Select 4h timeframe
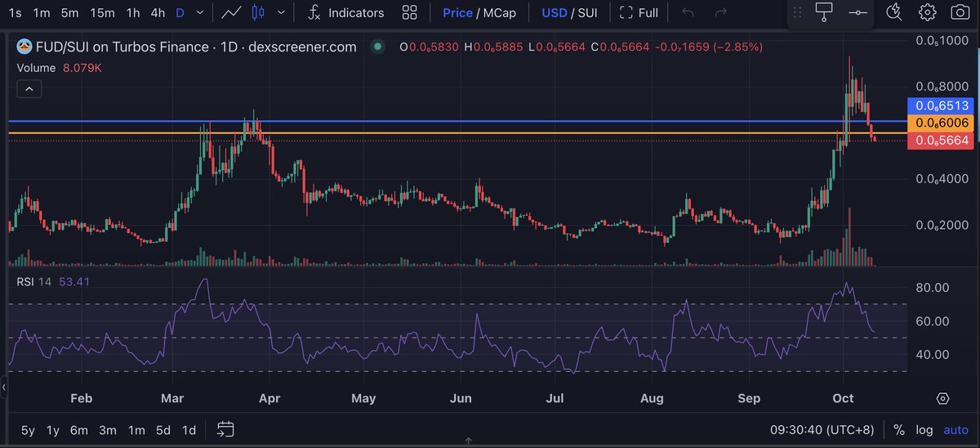The width and height of the screenshot is (980, 448). [158, 12]
